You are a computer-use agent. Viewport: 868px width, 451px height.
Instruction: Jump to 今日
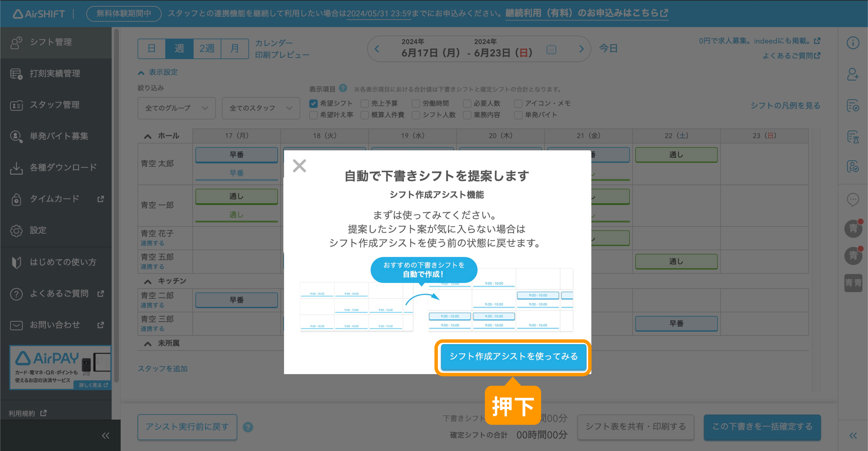click(x=608, y=49)
